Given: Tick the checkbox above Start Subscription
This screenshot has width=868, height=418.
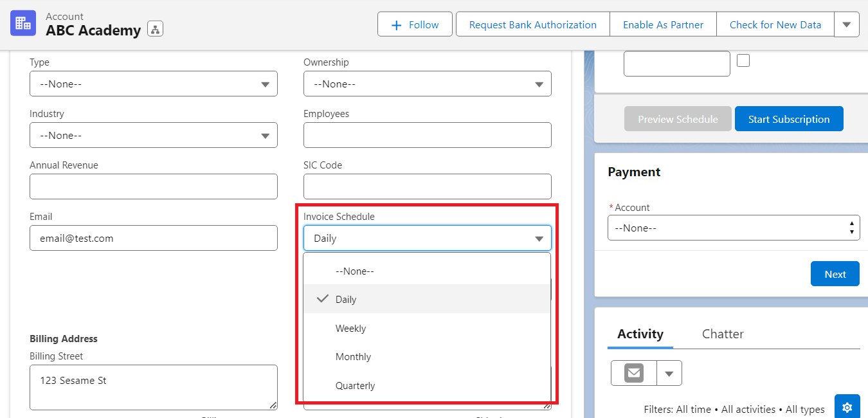Looking at the screenshot, I should [743, 61].
